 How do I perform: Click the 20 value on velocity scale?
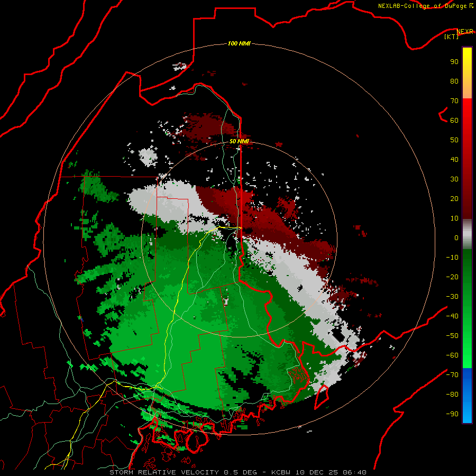pos(454,198)
